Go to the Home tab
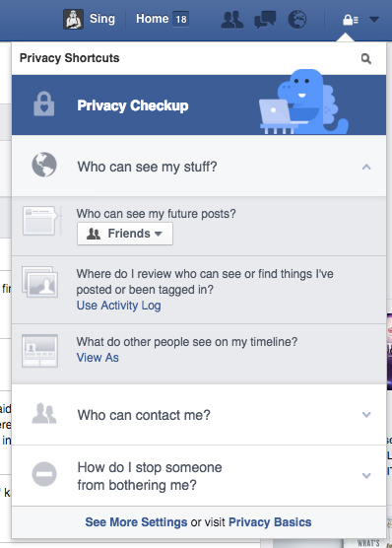This screenshot has height=548, width=392. pos(152,19)
